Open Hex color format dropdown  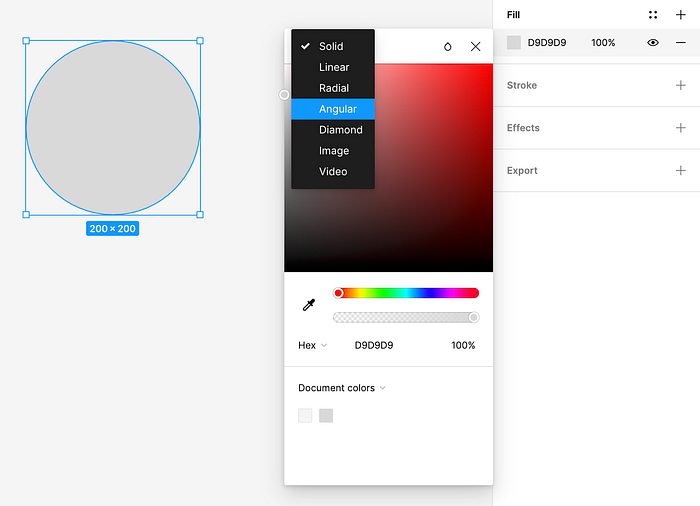312,345
